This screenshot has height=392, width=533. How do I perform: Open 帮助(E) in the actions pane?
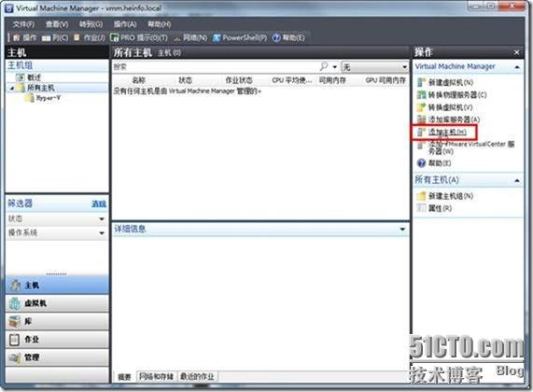[434, 163]
